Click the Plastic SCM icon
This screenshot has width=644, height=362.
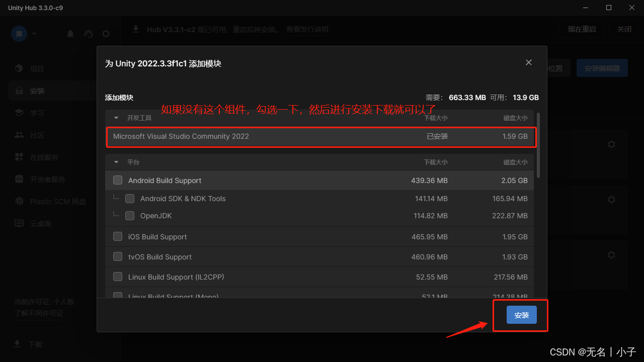click(x=19, y=201)
